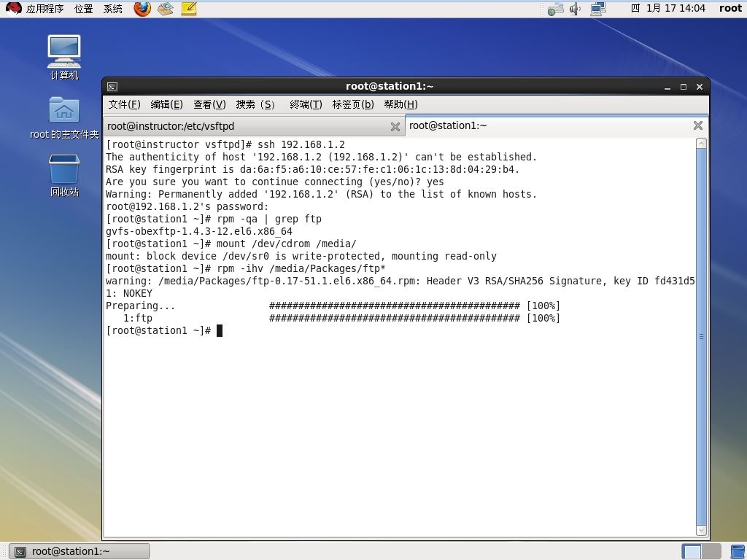Launch Firefox from the top panel
The image size is (747, 560).
[x=142, y=9]
